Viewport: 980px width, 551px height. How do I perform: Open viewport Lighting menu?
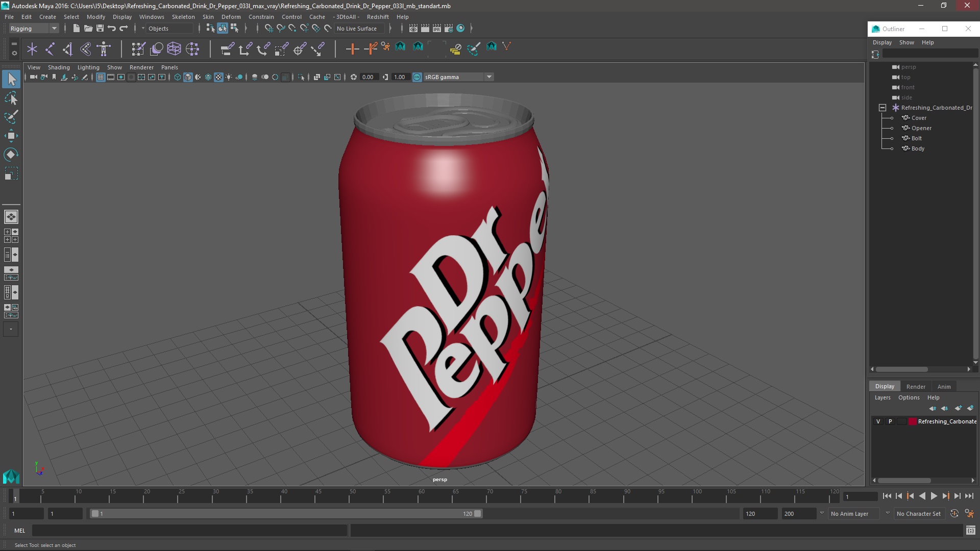tap(88, 67)
